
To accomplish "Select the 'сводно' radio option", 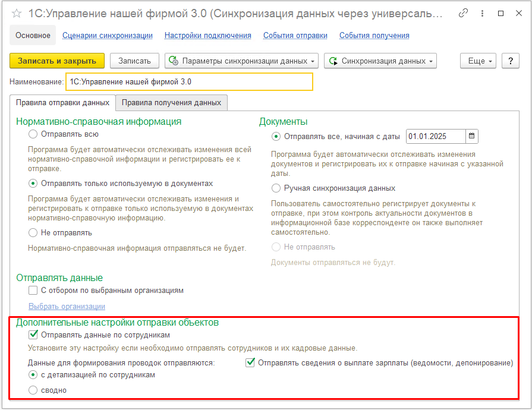I will click(33, 390).
